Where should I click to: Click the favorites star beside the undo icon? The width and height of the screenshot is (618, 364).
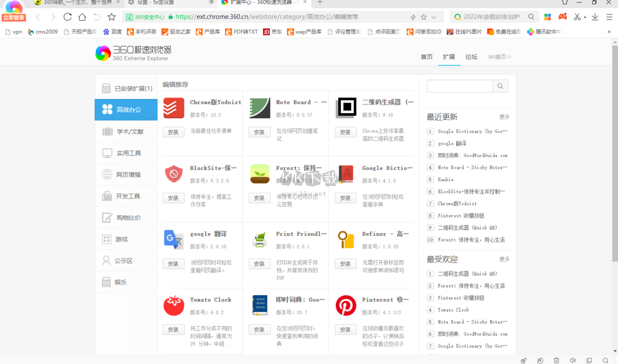click(112, 17)
